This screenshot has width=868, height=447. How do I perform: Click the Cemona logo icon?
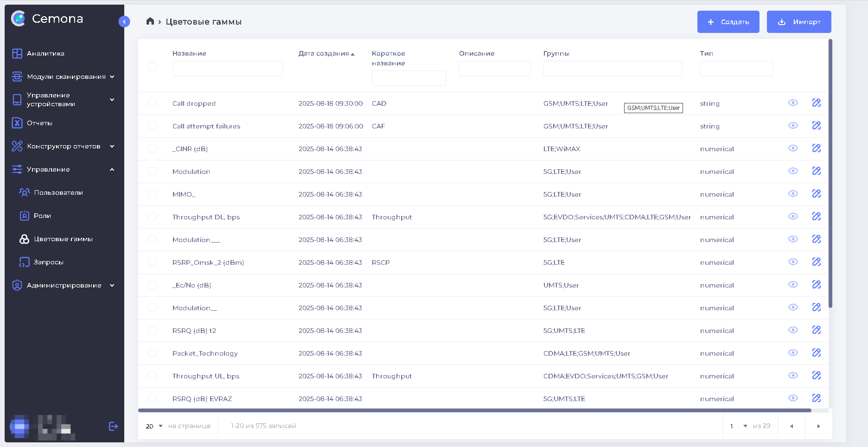pos(19,19)
